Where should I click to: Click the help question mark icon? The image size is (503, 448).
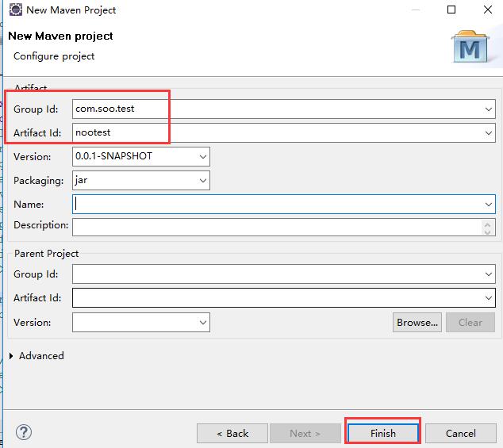(x=24, y=432)
